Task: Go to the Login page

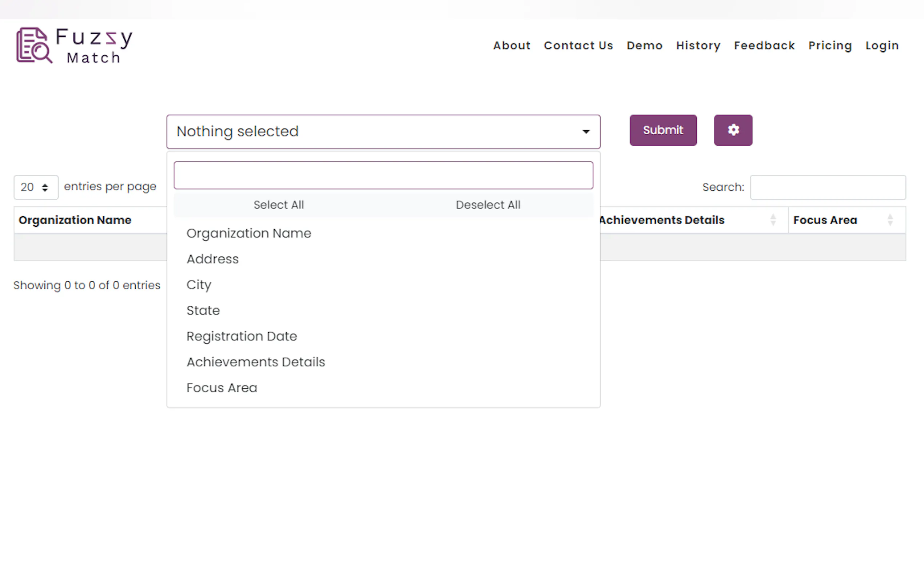Action: tap(881, 45)
